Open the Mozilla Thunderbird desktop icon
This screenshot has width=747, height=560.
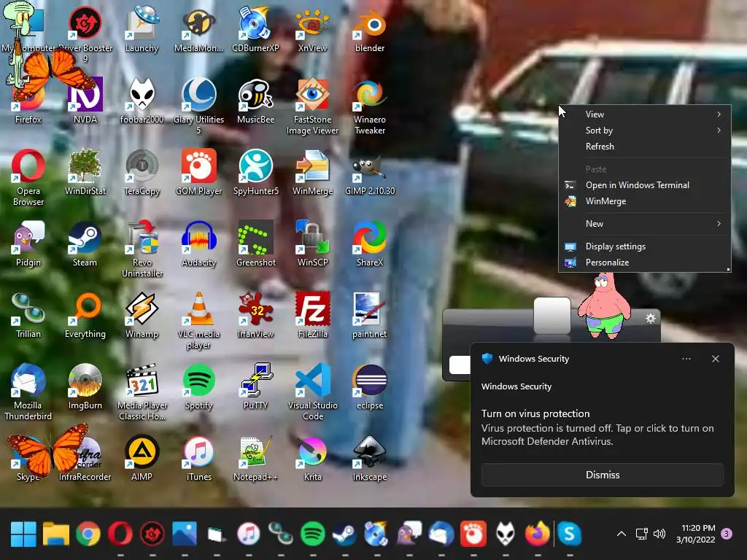(x=28, y=392)
